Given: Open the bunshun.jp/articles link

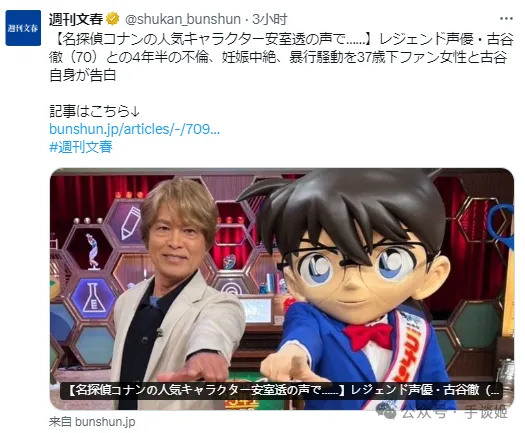Looking at the screenshot, I should pos(134,129).
